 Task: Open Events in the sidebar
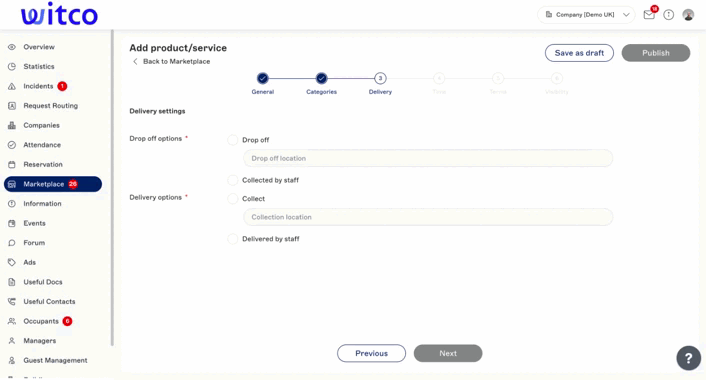[34, 223]
